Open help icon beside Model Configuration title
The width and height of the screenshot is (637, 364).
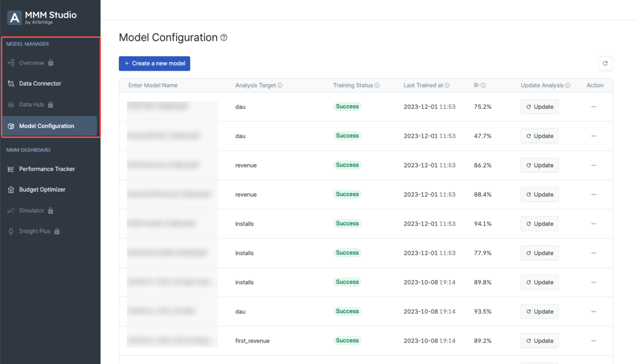pos(224,38)
